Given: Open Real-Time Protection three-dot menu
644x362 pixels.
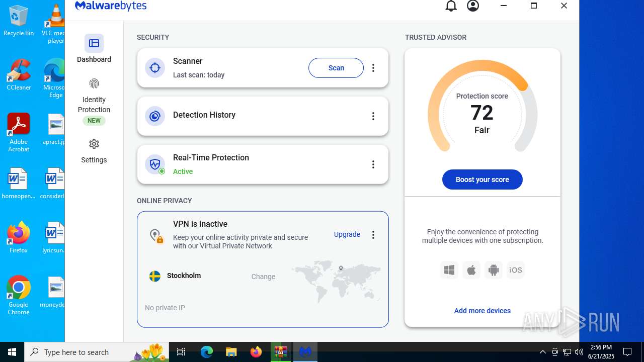Looking at the screenshot, I should point(373,164).
